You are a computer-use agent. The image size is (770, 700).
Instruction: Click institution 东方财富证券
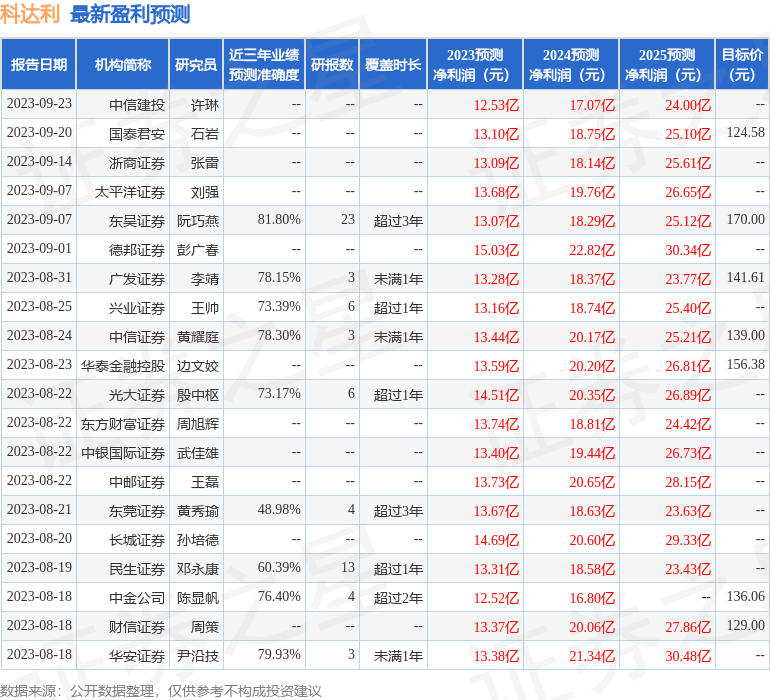click(123, 424)
